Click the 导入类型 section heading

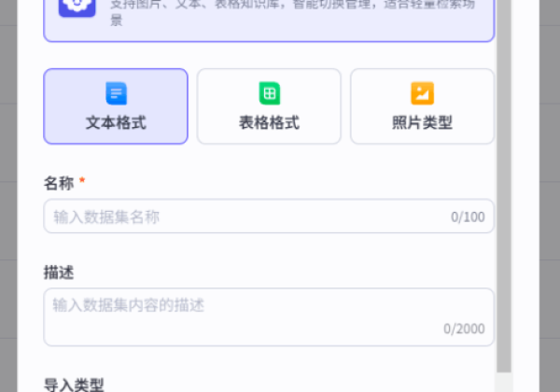74,385
